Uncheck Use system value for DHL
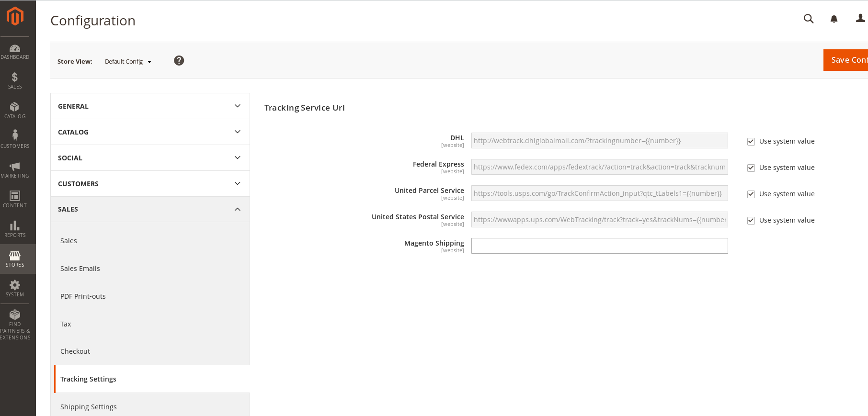This screenshot has height=416, width=868. click(751, 142)
